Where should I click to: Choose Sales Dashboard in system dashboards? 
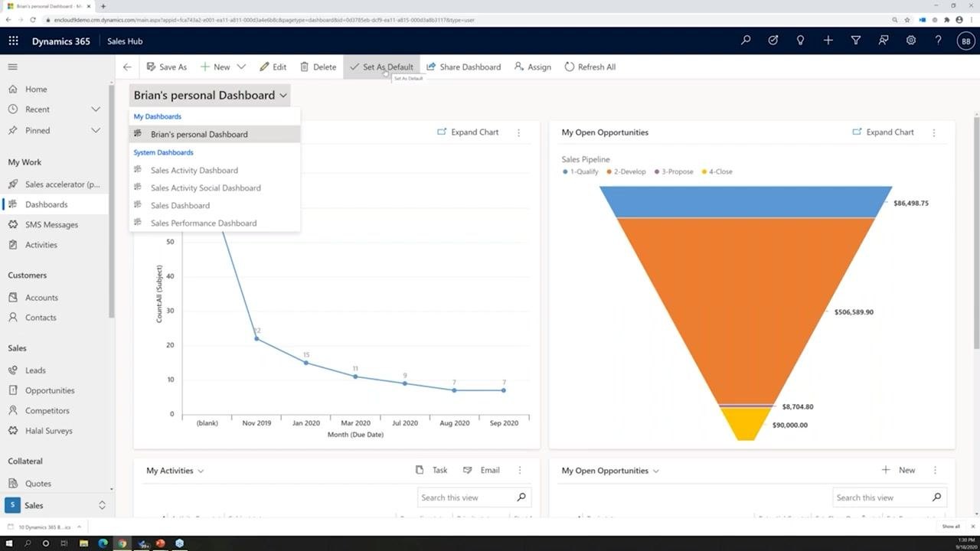coord(180,206)
